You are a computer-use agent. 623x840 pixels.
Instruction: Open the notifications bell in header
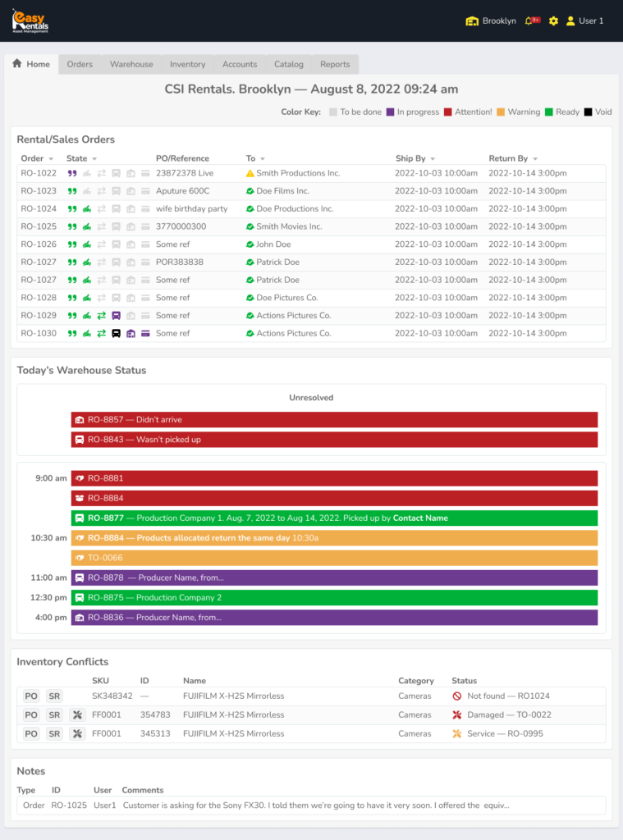[529, 21]
